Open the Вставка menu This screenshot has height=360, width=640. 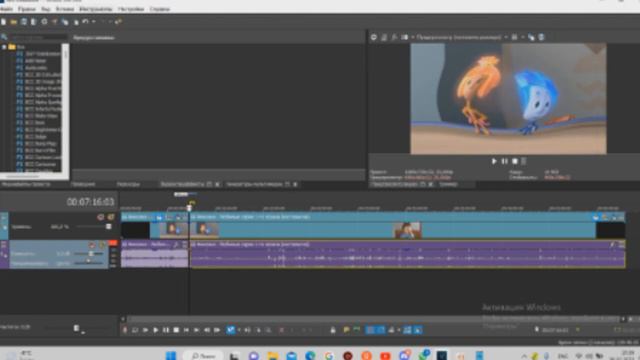pos(65,9)
